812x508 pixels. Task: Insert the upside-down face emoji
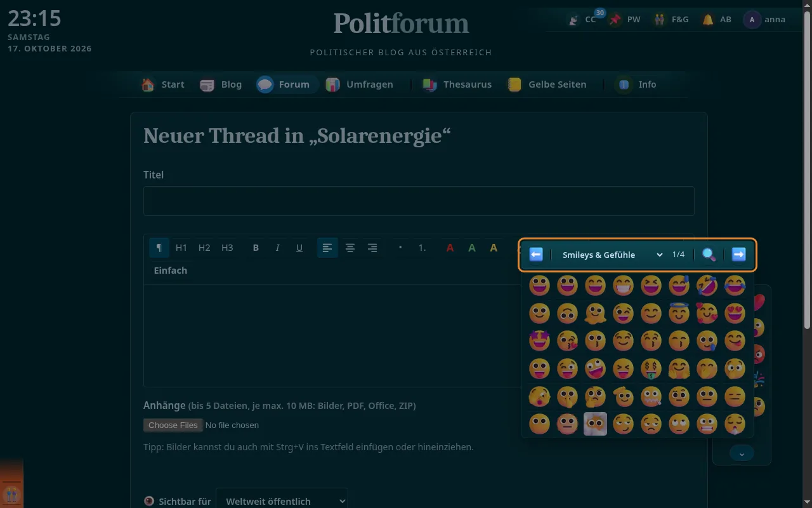pyautogui.click(x=567, y=313)
